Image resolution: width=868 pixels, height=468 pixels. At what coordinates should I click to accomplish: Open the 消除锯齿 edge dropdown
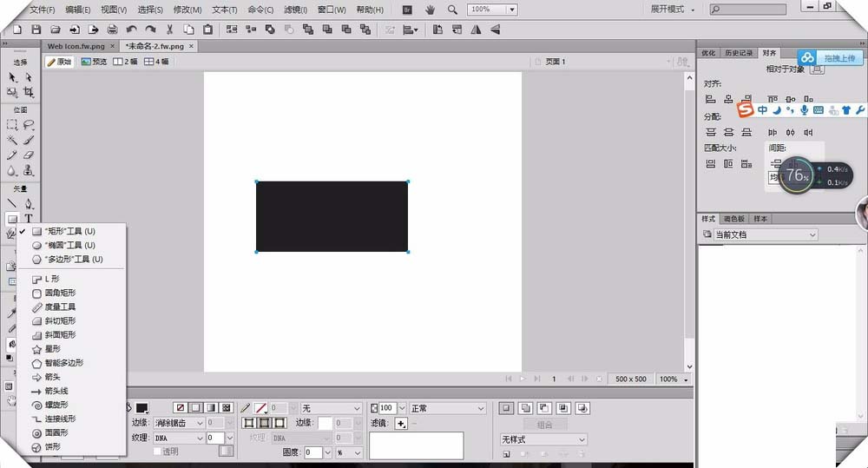coord(180,423)
